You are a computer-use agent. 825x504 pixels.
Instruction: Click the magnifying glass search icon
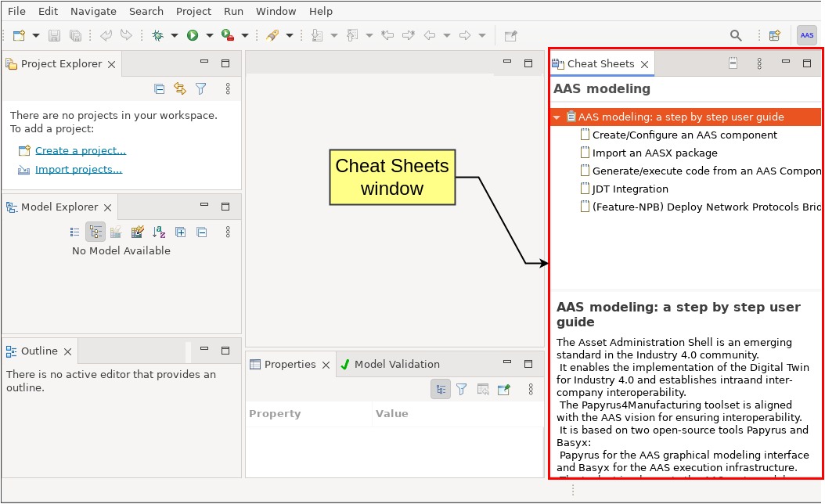(x=736, y=35)
